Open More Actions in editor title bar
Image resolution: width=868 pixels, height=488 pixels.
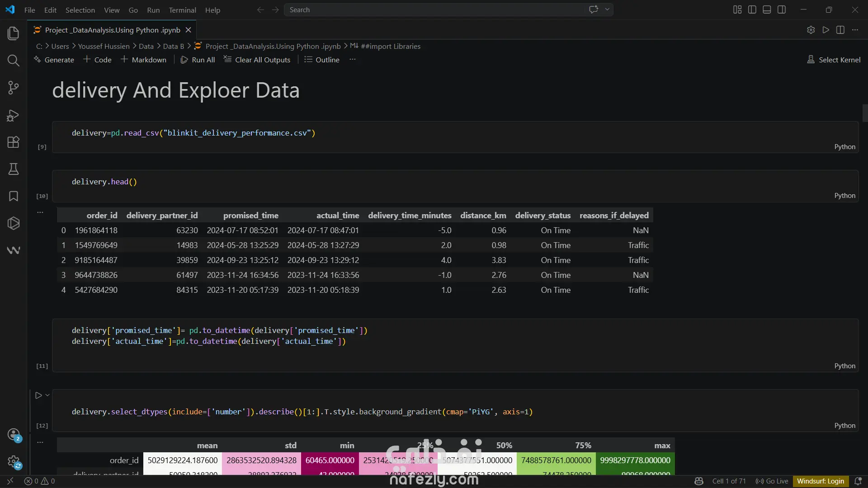(x=855, y=30)
